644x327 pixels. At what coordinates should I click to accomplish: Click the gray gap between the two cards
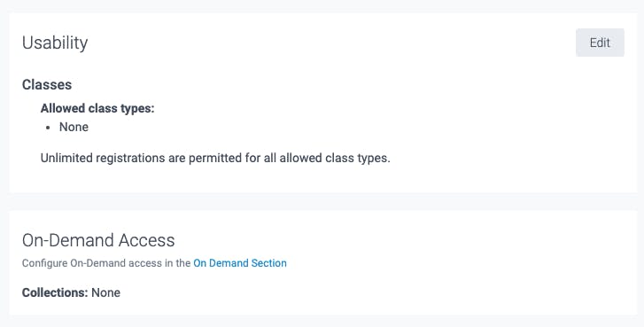(x=322, y=202)
